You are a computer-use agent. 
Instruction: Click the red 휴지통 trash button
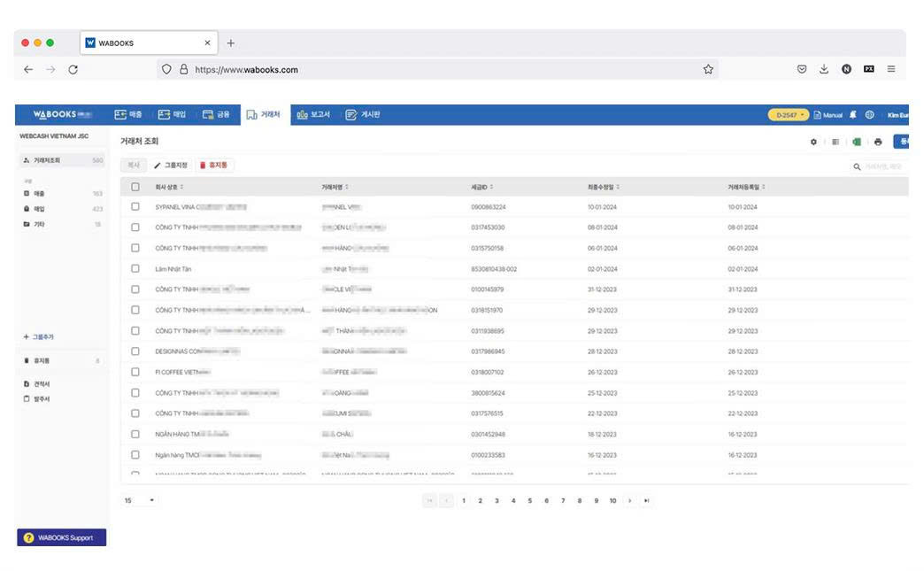pos(213,165)
